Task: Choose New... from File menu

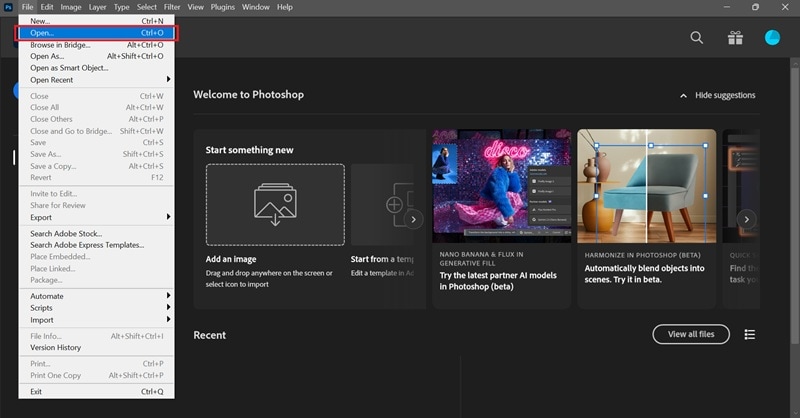Action: 96,21
